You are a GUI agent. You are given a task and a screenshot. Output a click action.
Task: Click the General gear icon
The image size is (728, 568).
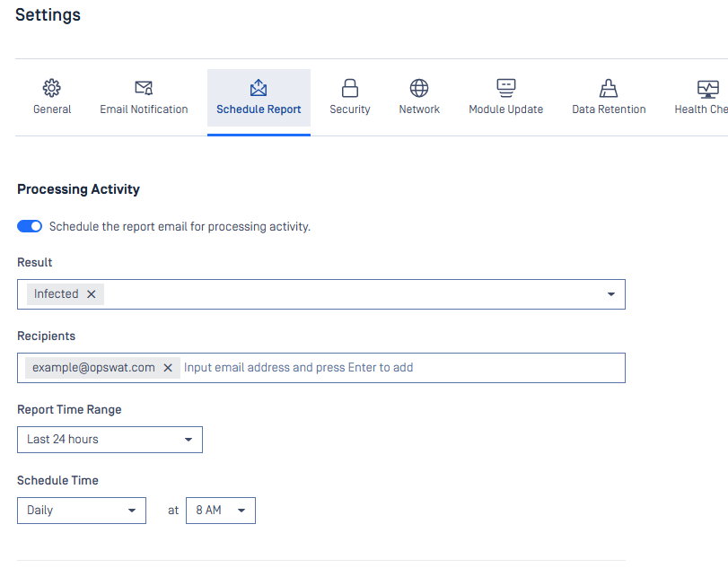(x=52, y=88)
